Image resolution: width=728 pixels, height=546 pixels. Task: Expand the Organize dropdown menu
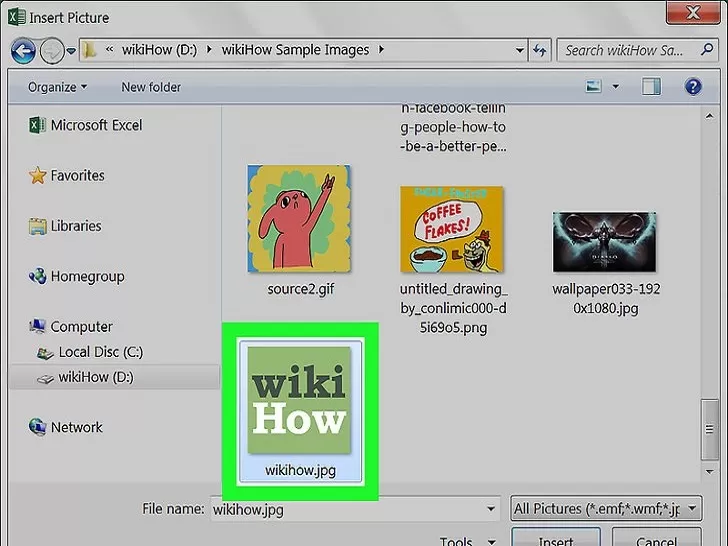pos(57,87)
